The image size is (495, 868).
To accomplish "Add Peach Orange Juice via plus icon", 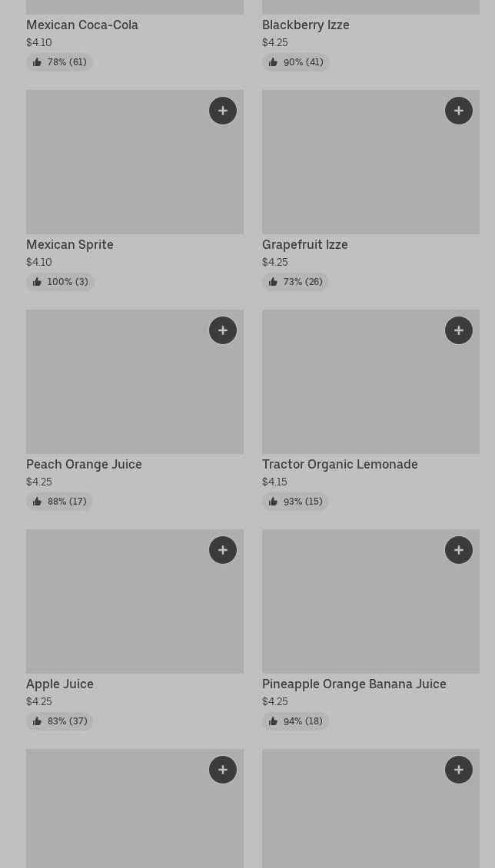I will (x=223, y=330).
